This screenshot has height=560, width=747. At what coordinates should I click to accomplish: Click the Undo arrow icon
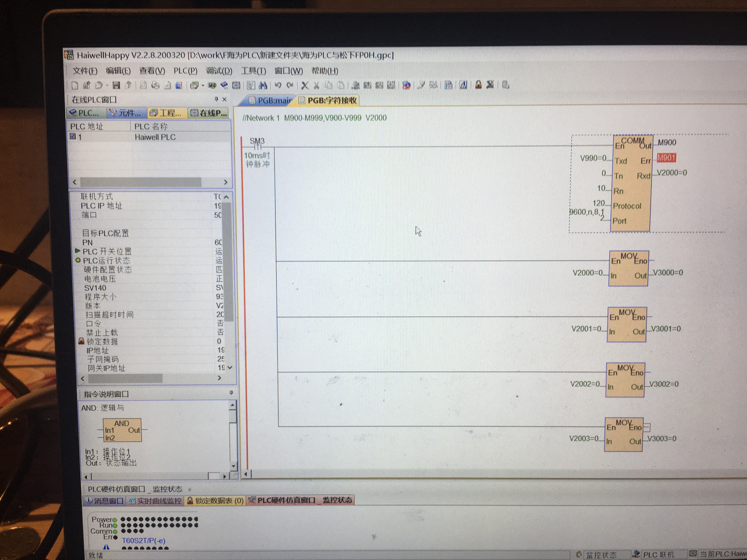[278, 85]
